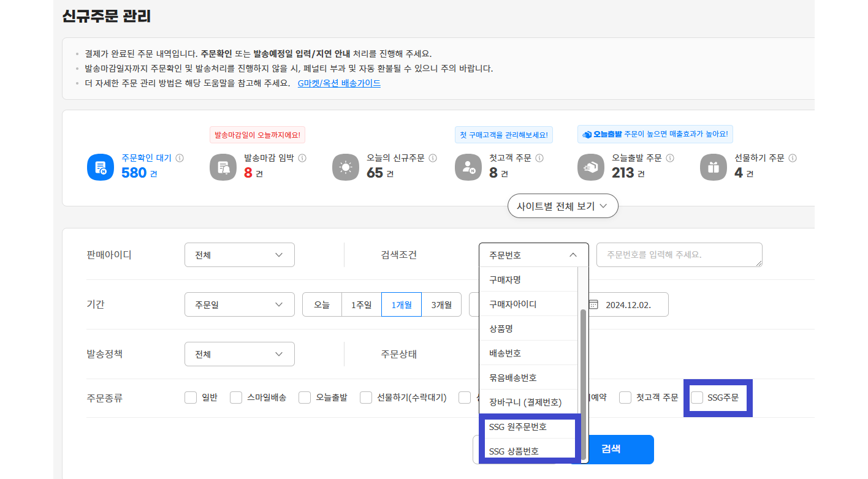
Task: Open the G마켓/옥션 배송가이드 link
Action: pyautogui.click(x=339, y=83)
